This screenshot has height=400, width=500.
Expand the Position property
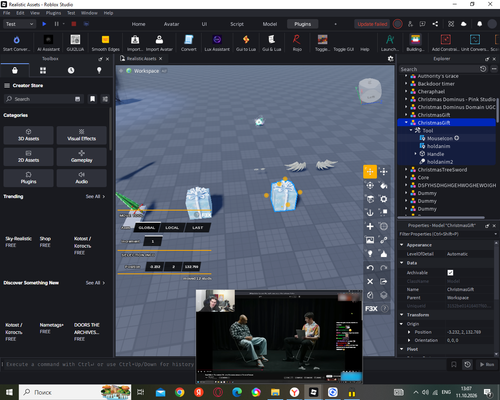409,332
